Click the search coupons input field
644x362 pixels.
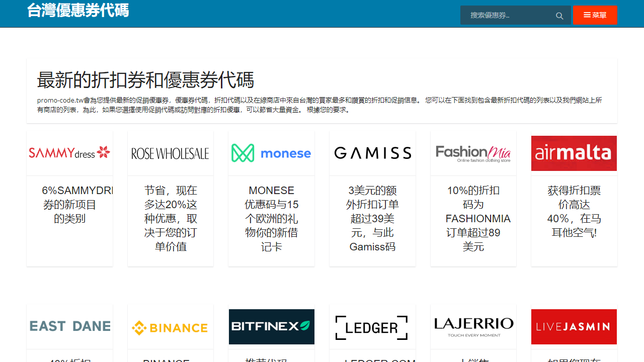[508, 16]
